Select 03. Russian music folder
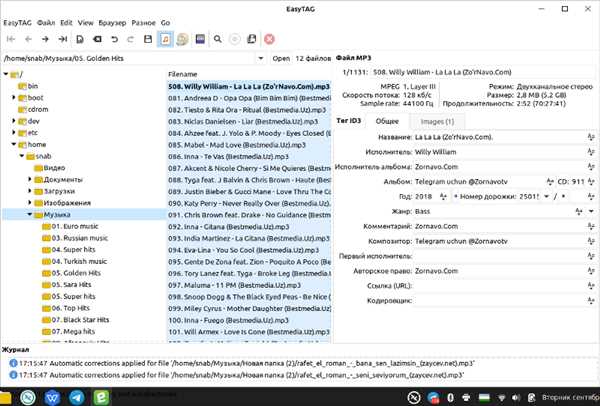Image resolution: width=600 pixels, height=406 pixels. coord(80,238)
